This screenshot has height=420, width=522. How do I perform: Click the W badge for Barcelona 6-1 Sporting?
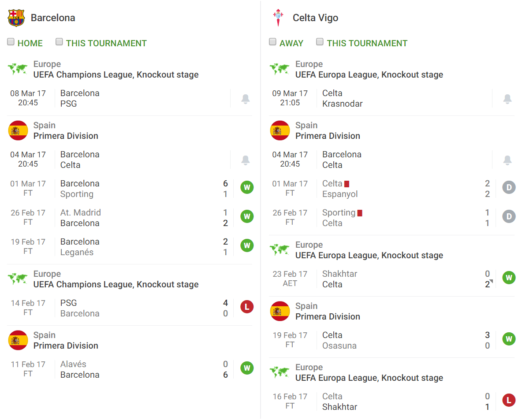click(x=247, y=187)
